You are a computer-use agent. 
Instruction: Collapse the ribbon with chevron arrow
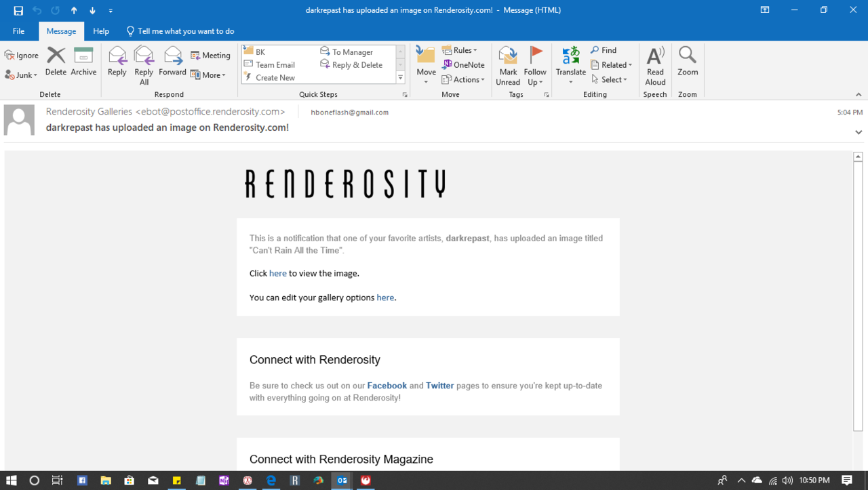coord(859,95)
